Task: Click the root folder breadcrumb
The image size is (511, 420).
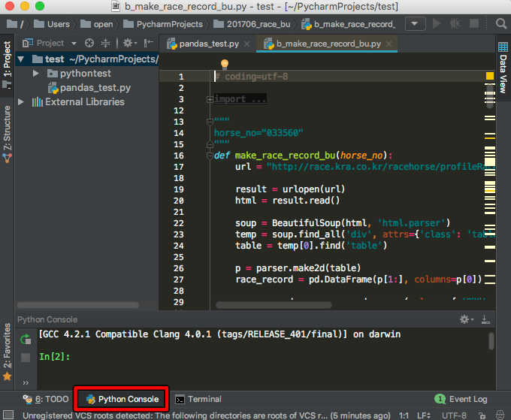Action: coord(15,24)
